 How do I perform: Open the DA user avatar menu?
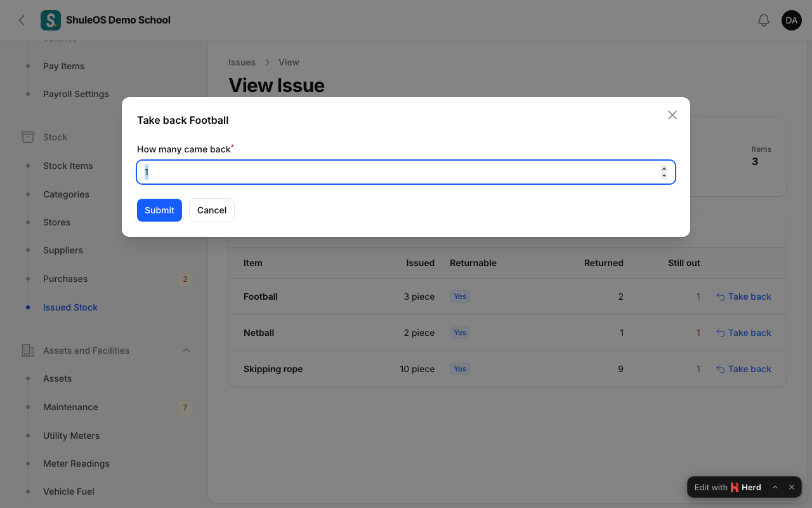coord(792,20)
